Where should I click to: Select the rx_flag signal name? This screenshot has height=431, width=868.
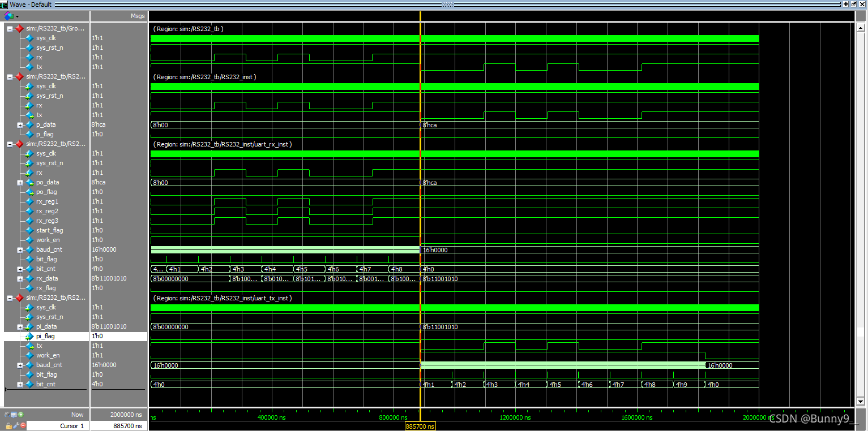[x=45, y=288]
